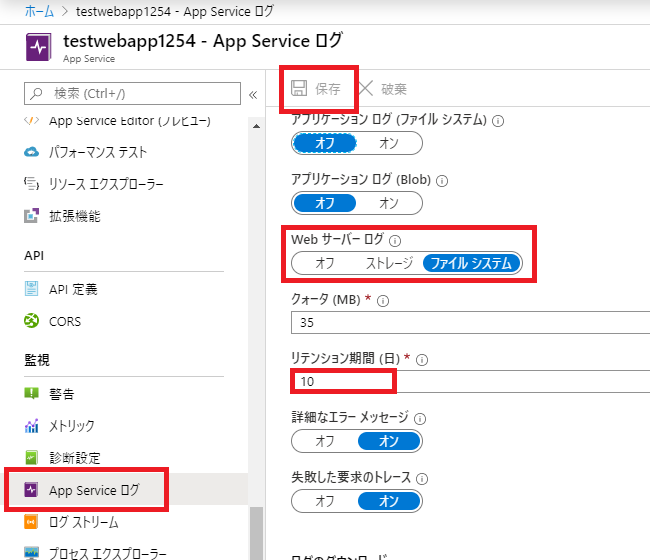The height and width of the screenshot is (560, 650).
Task: Show info for クォータ (MB)
Action: tap(383, 301)
